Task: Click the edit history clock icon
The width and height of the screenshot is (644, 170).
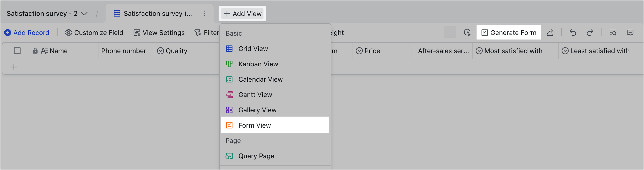Action: pos(467,32)
